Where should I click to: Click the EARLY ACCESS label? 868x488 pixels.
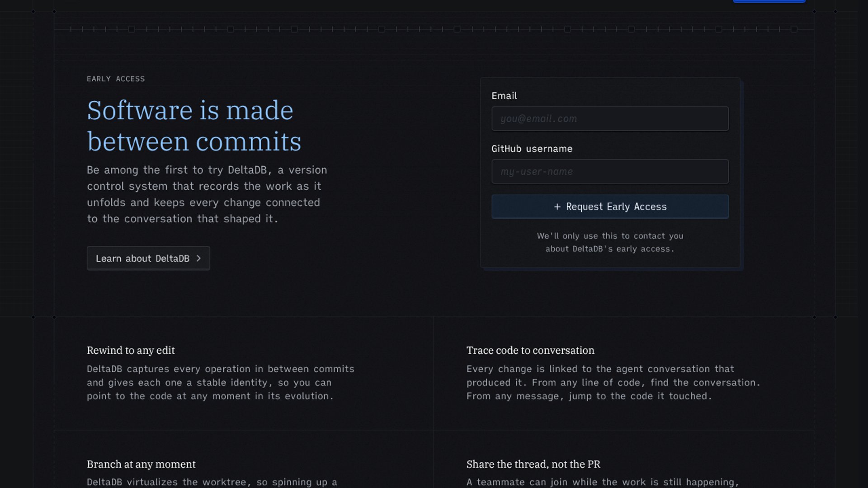click(x=116, y=79)
